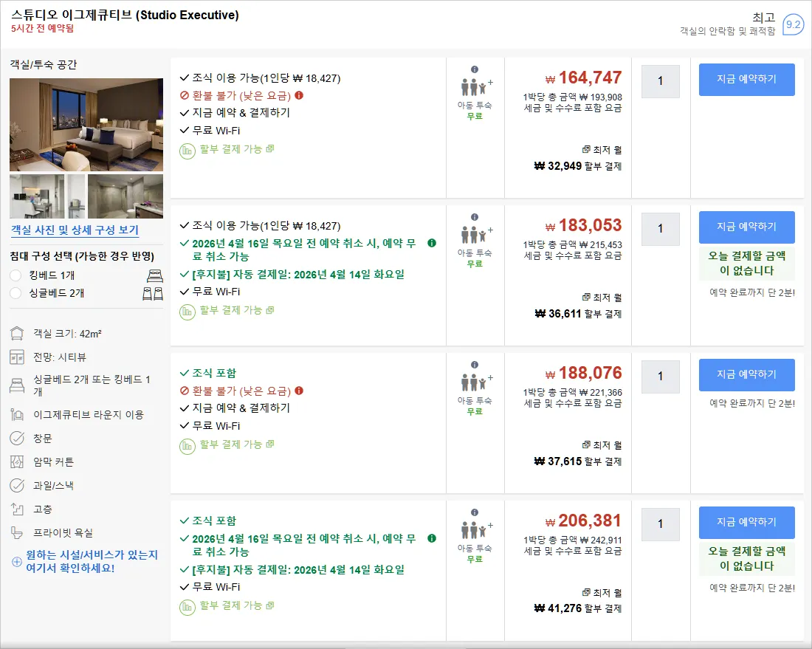Open room quantity dropdown for ₩188,076 offer
The image size is (812, 649).
pos(660,377)
